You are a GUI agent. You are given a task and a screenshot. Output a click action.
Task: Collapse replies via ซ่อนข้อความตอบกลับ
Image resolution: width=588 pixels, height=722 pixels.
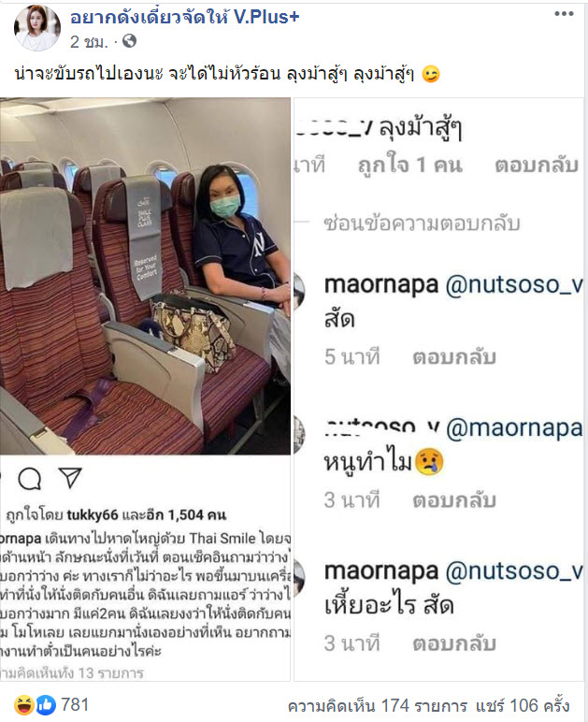click(x=422, y=224)
